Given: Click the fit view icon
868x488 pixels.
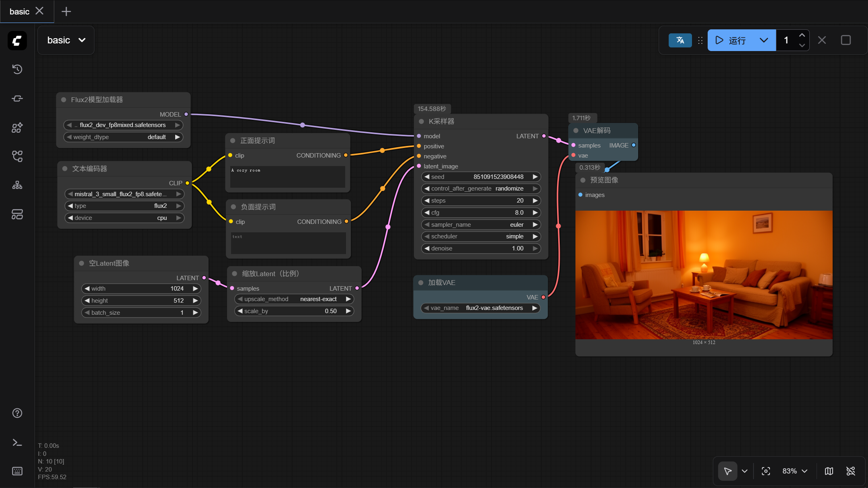Looking at the screenshot, I should click(766, 471).
